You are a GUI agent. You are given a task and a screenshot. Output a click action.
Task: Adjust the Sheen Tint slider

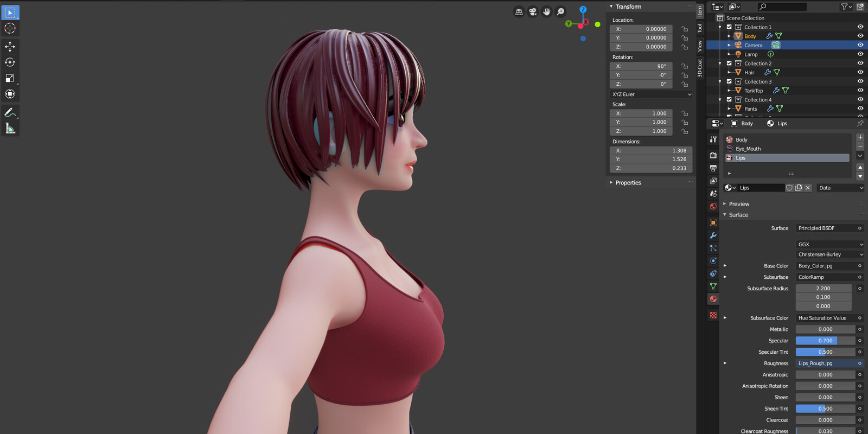pyautogui.click(x=825, y=409)
